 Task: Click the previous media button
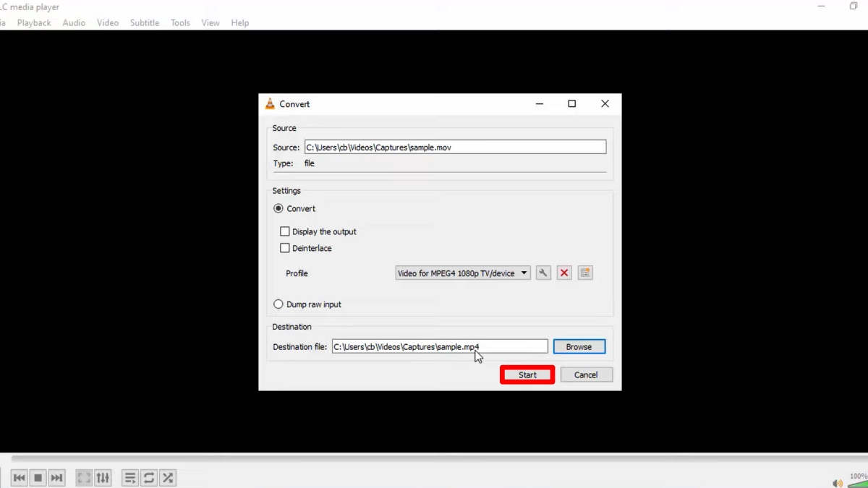[x=20, y=478]
